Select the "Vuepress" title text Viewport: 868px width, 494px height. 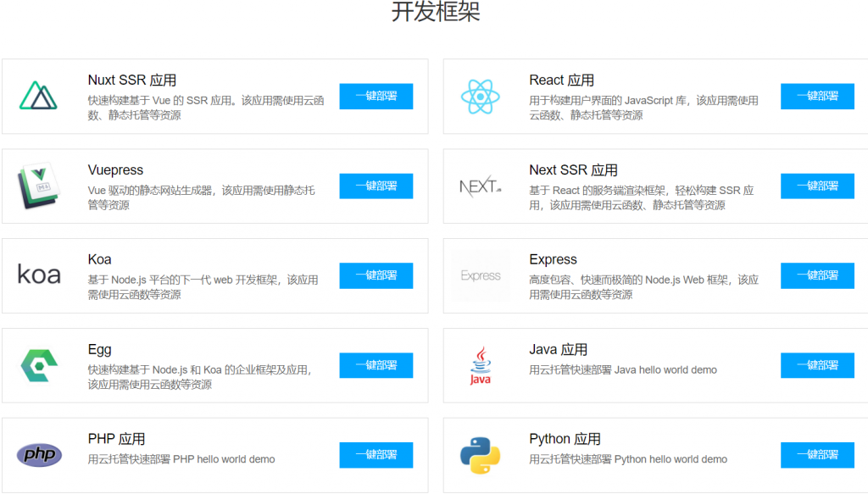coord(115,169)
